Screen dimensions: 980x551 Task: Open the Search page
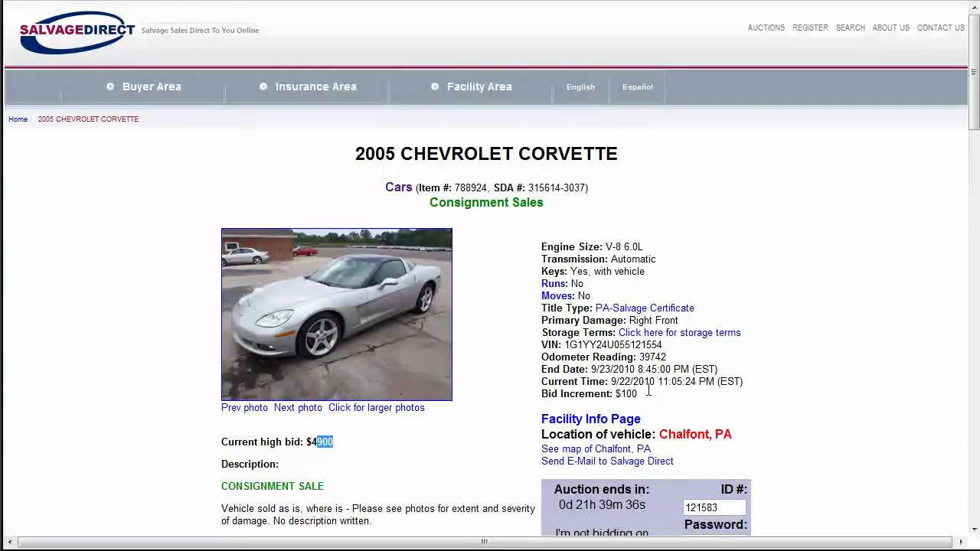pyautogui.click(x=850, y=28)
